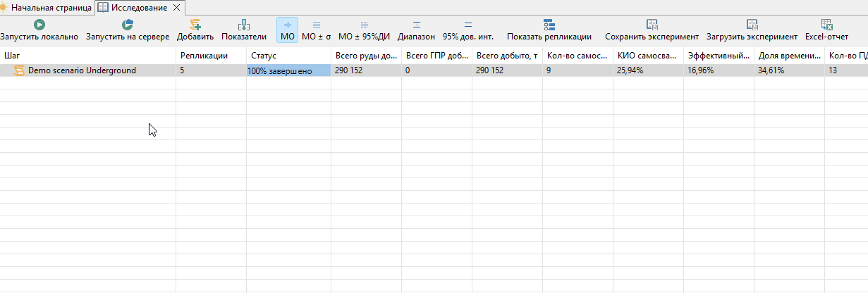Enable the МО ± 95%ДИ display mode
Image resolution: width=868 pixels, height=293 pixels.
(x=365, y=30)
